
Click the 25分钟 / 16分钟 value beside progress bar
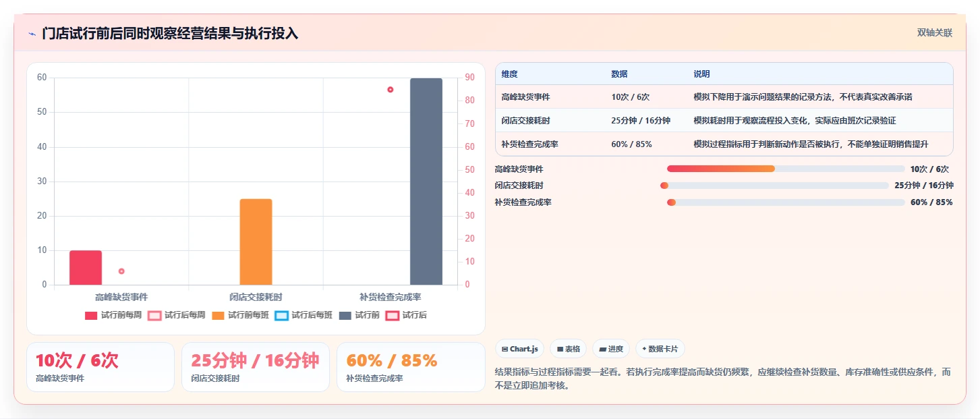click(x=924, y=186)
